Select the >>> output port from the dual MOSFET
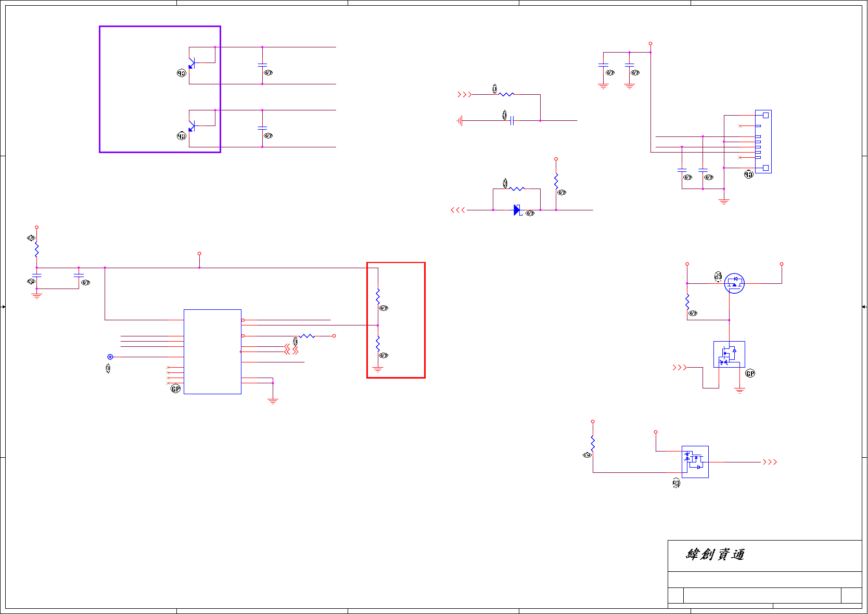This screenshot has height=614, width=868. pos(770,462)
